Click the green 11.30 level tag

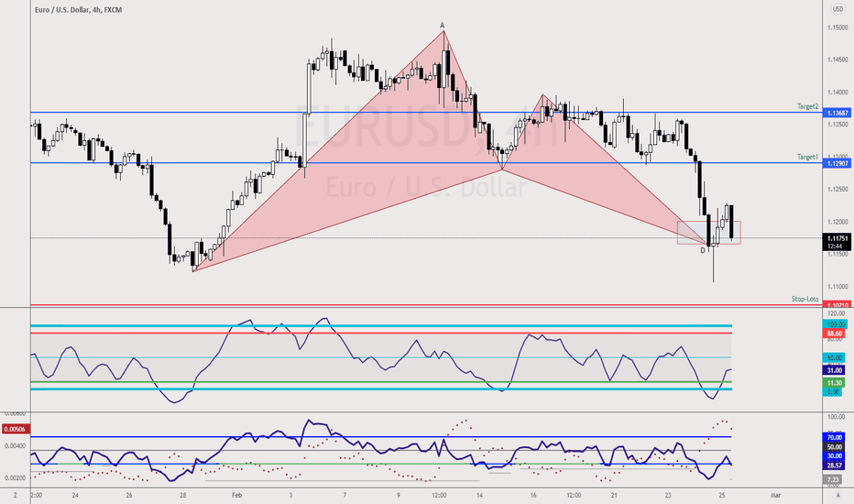835,383
